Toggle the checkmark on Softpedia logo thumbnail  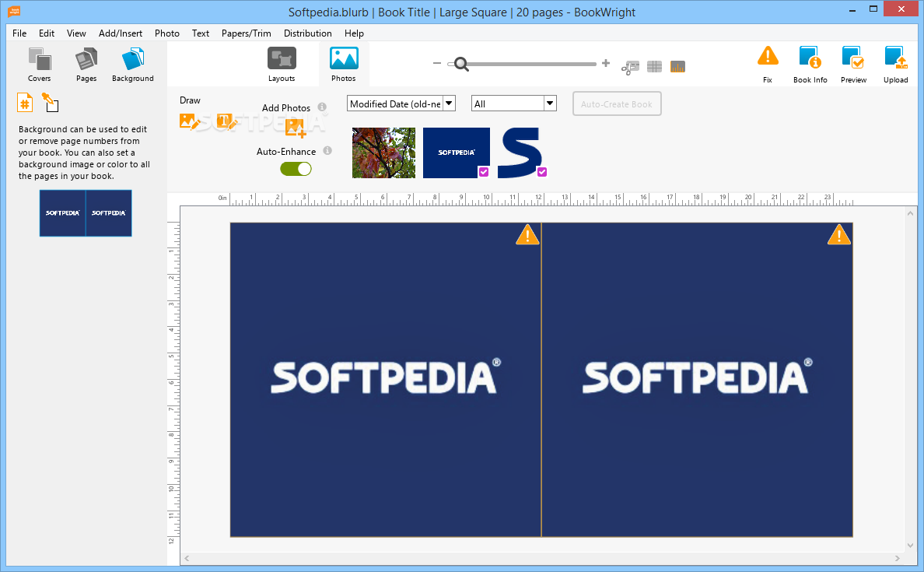(x=484, y=172)
